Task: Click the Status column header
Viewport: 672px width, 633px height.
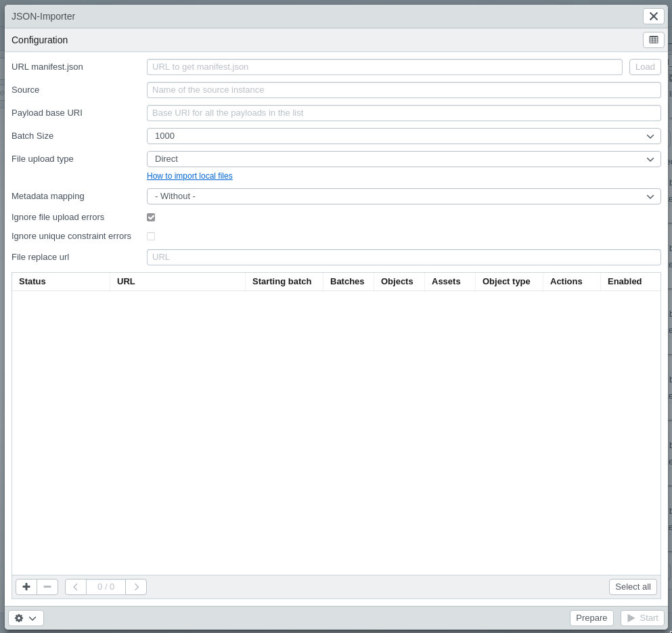Action: [61, 282]
